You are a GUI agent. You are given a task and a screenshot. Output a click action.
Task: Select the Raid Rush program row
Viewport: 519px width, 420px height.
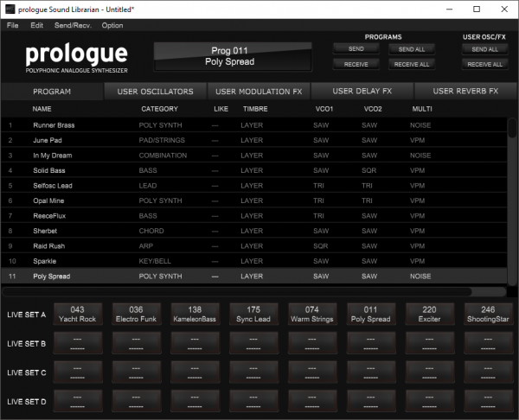[x=253, y=246]
